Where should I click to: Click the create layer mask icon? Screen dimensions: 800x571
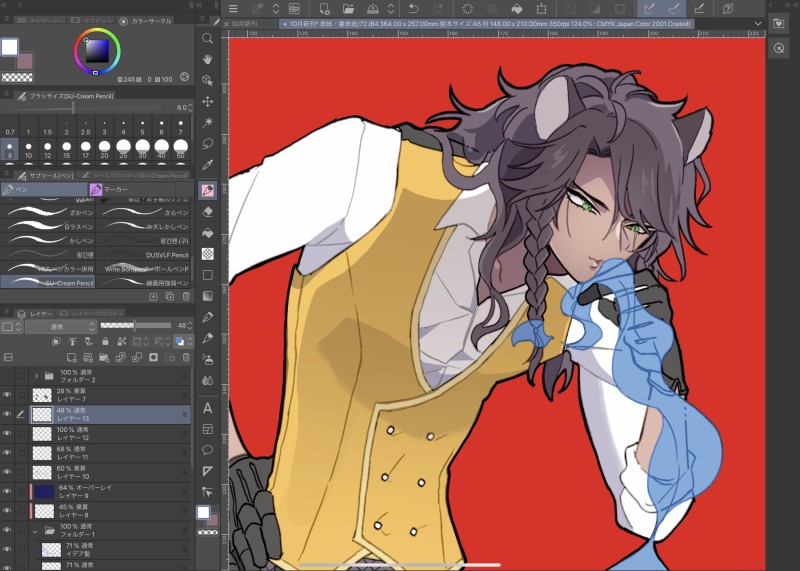[153, 358]
